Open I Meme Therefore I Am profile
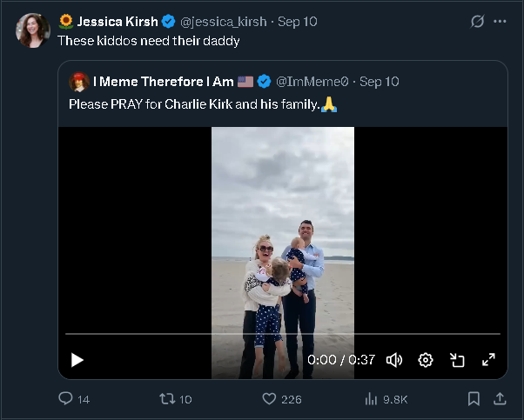This screenshot has width=524, height=420. (x=163, y=82)
